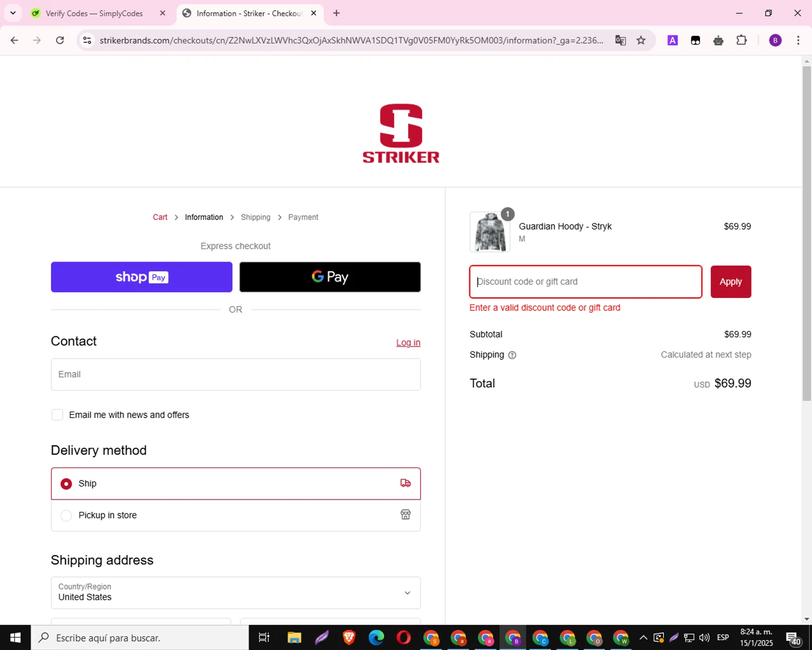The height and width of the screenshot is (650, 812).
Task: Click ESP language indicator
Action: pos(723,638)
